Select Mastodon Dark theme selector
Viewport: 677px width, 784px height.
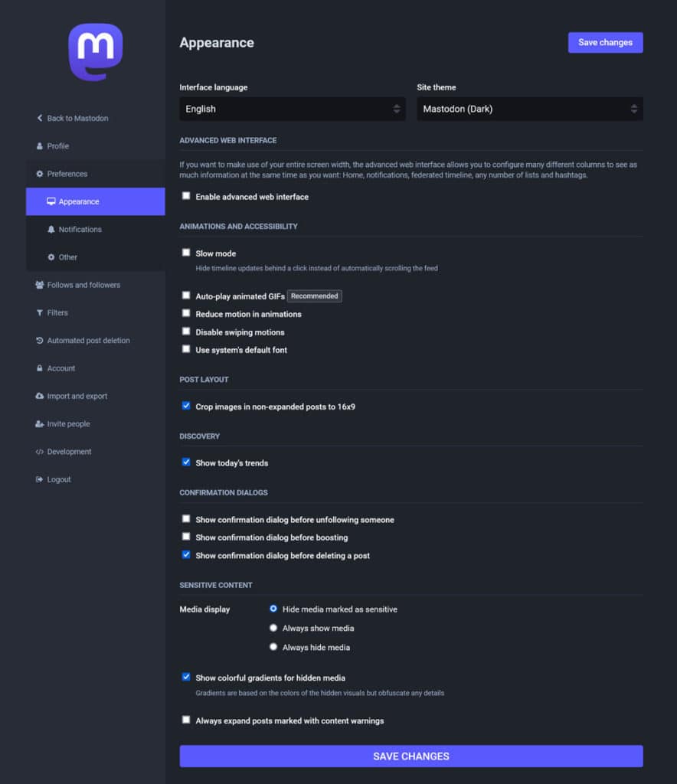tap(529, 109)
